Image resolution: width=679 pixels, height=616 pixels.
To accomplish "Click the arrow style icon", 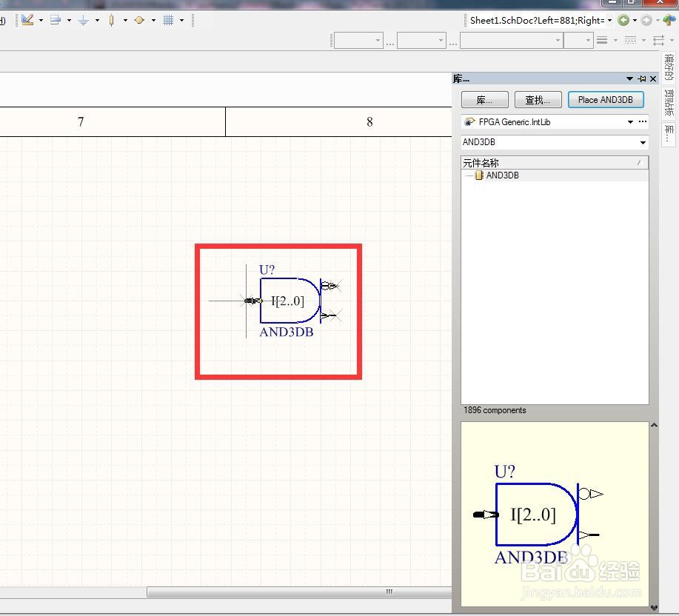I will tap(659, 40).
